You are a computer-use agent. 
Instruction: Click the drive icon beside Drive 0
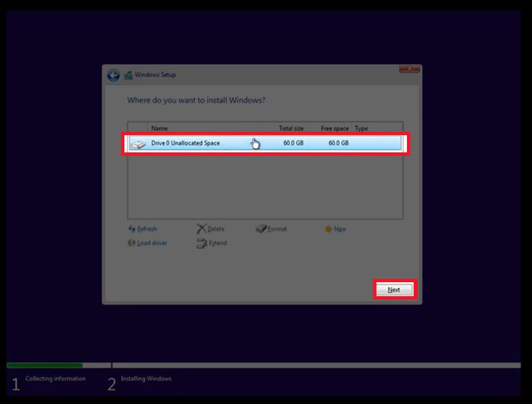coord(138,144)
